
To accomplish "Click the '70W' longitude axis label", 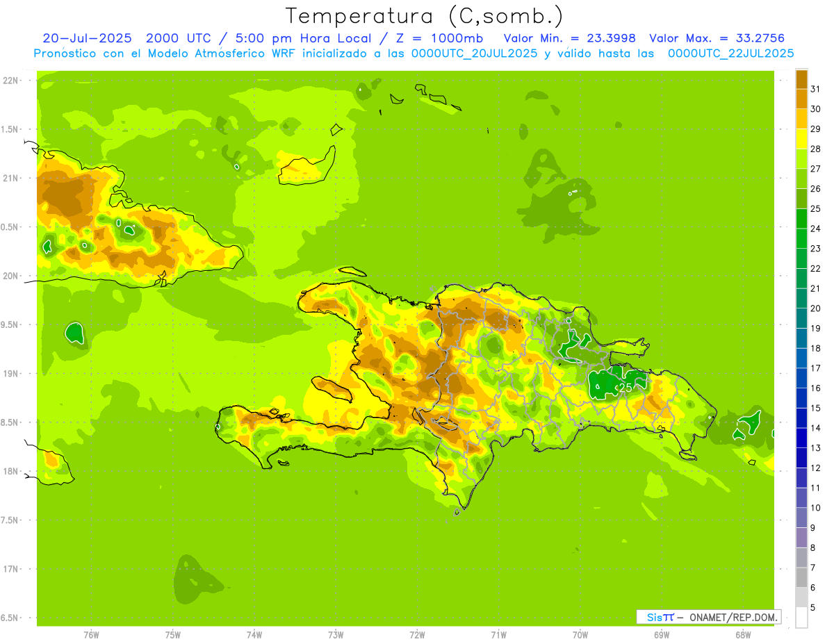I will pos(580,634).
